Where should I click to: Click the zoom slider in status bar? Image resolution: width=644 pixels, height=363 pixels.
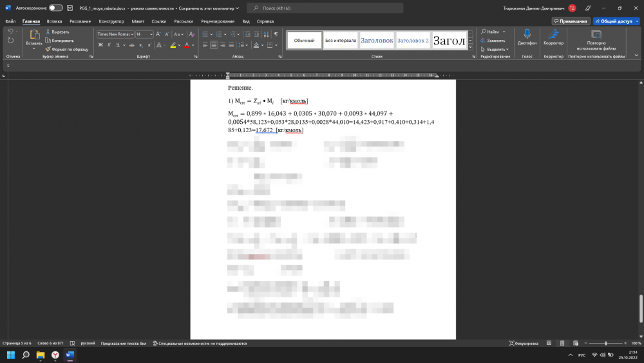click(605, 343)
